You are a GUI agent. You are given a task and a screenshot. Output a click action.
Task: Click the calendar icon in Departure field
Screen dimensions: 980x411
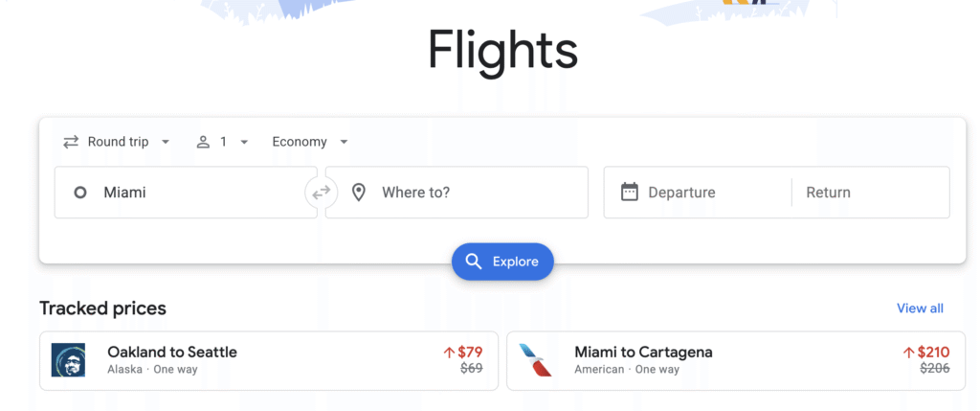pyautogui.click(x=629, y=193)
